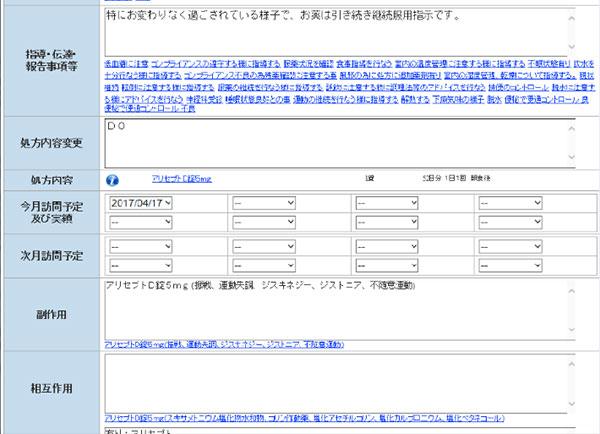Open first dropdown in 次月訪問予定 bottom row
Viewport: 600px width, 434px height.
tap(141, 266)
